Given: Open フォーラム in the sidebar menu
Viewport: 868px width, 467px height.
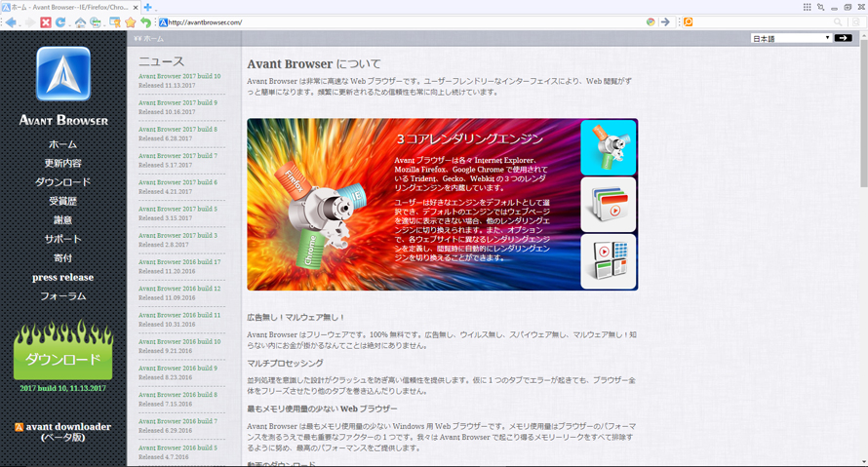Looking at the screenshot, I should pyautogui.click(x=62, y=296).
